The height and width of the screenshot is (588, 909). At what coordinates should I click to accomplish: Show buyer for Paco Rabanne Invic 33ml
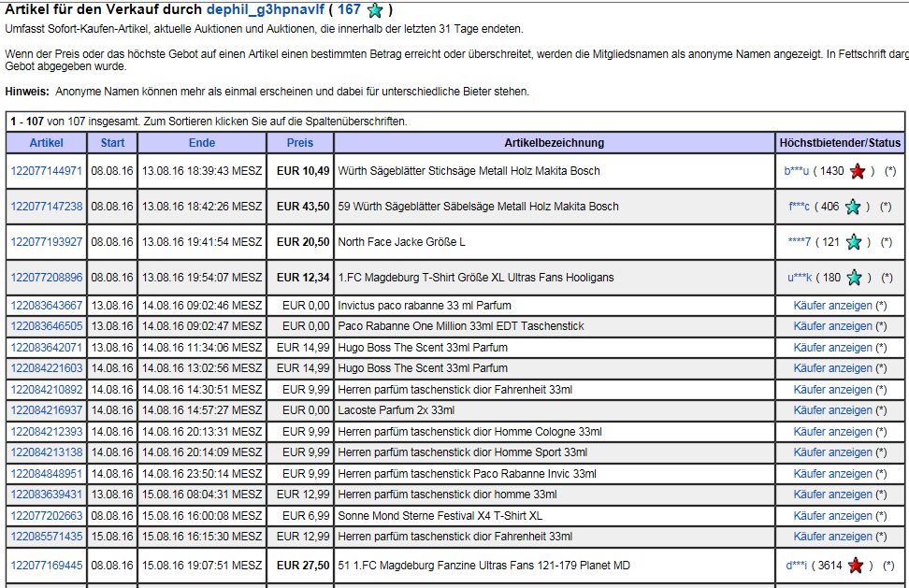coord(832,473)
